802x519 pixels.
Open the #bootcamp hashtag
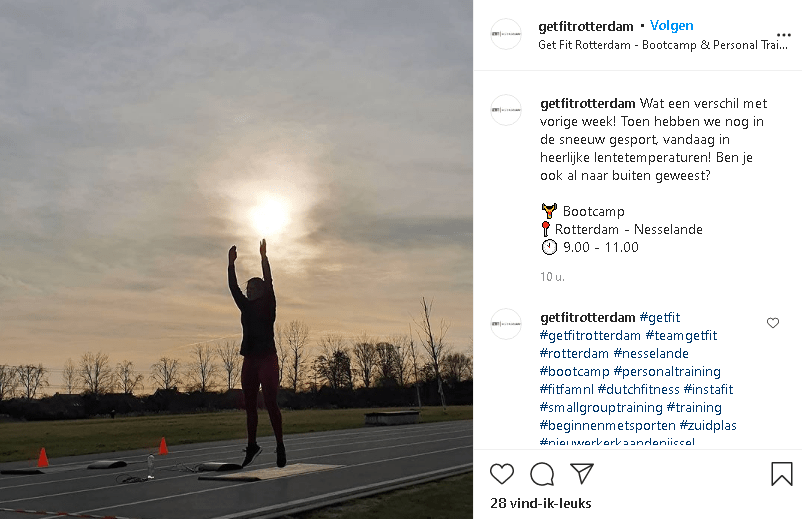coord(574,371)
